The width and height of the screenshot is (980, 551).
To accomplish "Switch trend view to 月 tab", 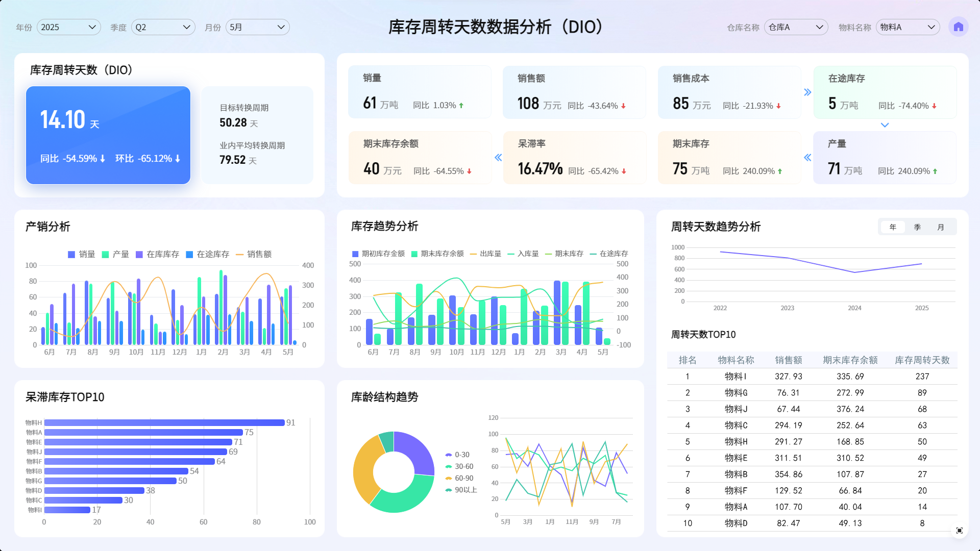I will (x=941, y=227).
